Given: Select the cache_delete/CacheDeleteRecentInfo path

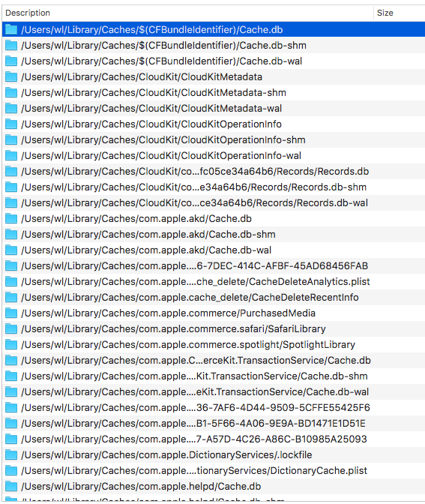Looking at the screenshot, I should (x=190, y=298).
